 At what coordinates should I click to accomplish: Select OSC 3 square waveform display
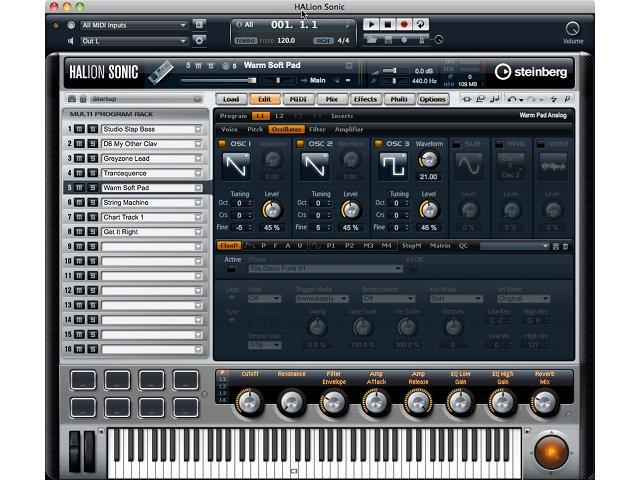[x=393, y=167]
